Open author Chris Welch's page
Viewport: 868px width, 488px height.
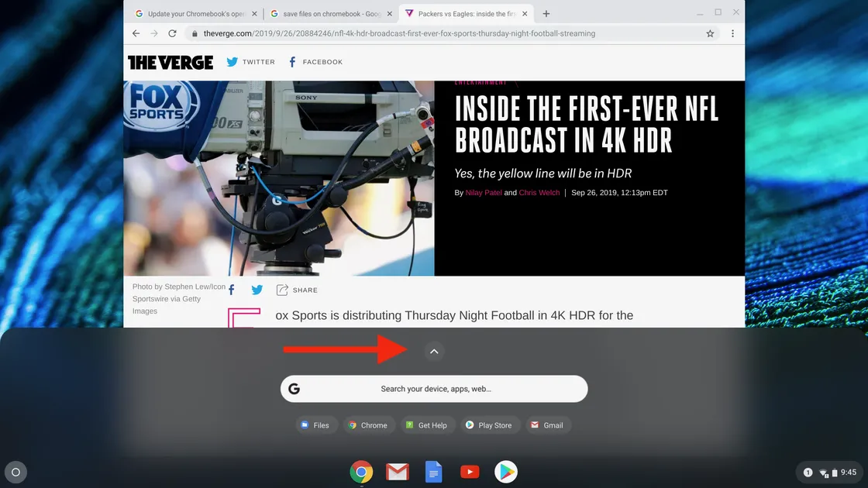(539, 193)
